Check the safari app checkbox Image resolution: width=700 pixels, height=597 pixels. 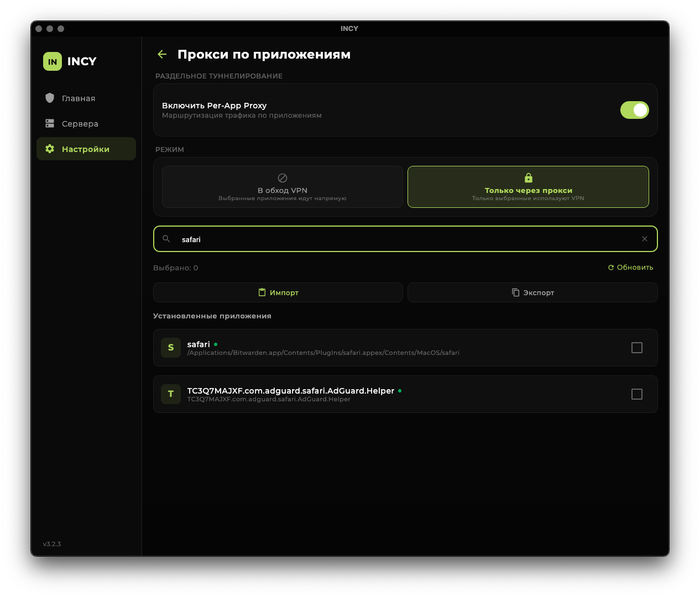(x=637, y=348)
